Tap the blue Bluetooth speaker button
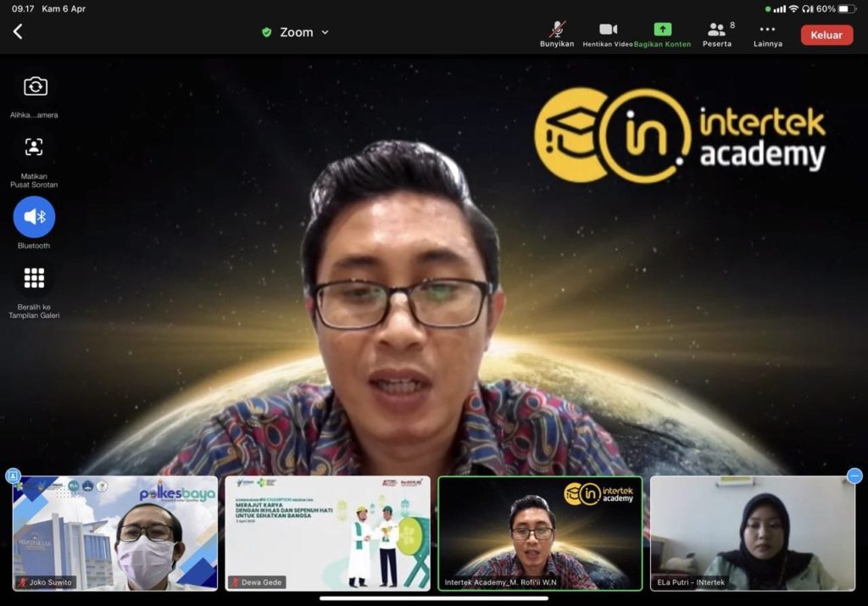The height and width of the screenshot is (606, 868). click(34, 217)
